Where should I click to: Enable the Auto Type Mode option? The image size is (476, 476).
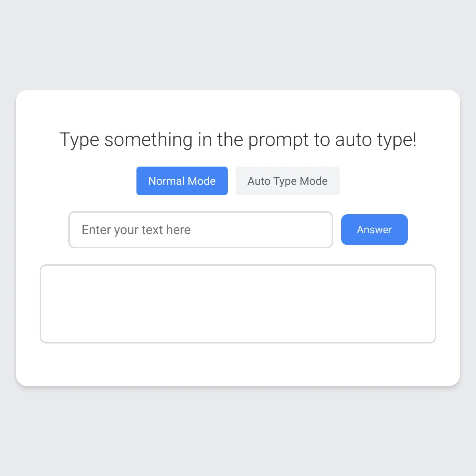pyautogui.click(x=288, y=181)
